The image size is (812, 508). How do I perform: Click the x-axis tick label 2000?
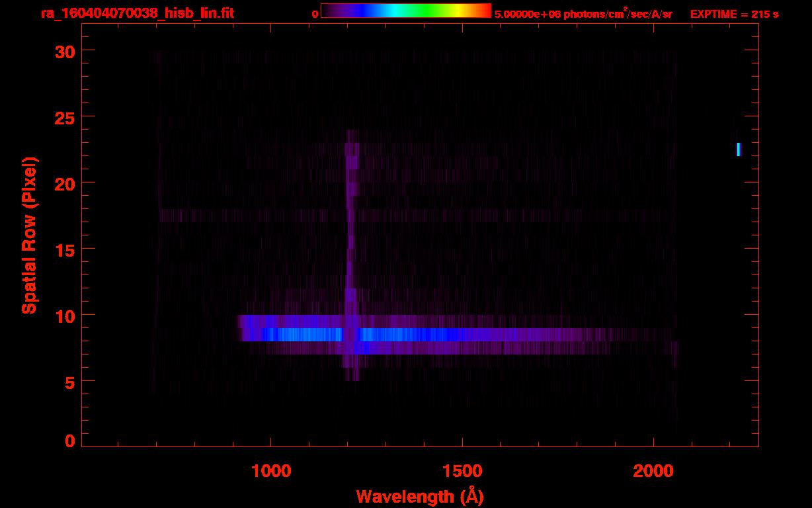(x=653, y=471)
